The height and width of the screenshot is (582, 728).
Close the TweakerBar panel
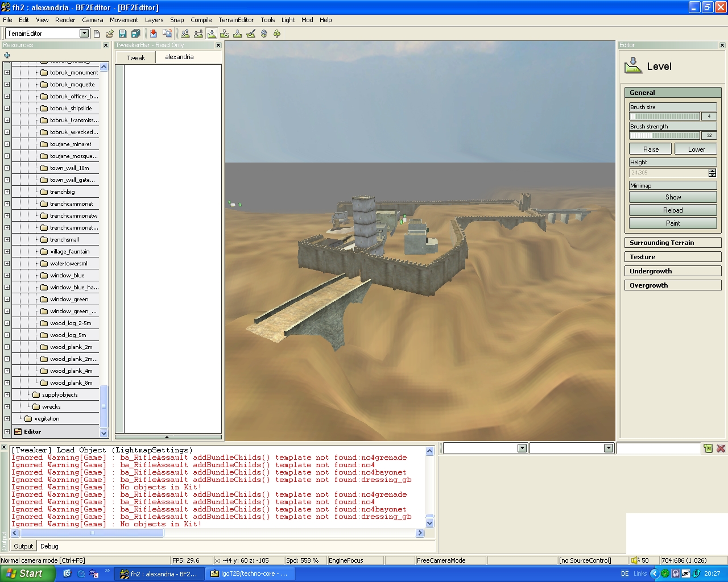[x=218, y=45]
